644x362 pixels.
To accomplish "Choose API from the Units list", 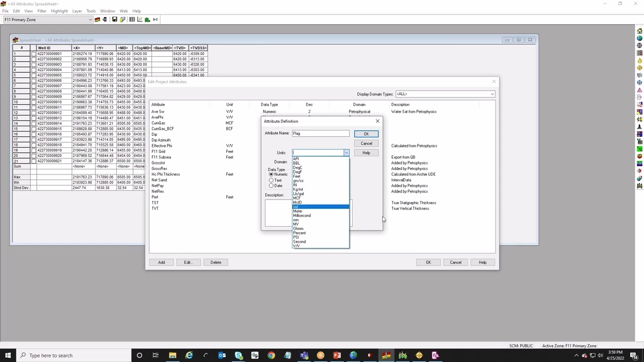I will pyautogui.click(x=296, y=159).
